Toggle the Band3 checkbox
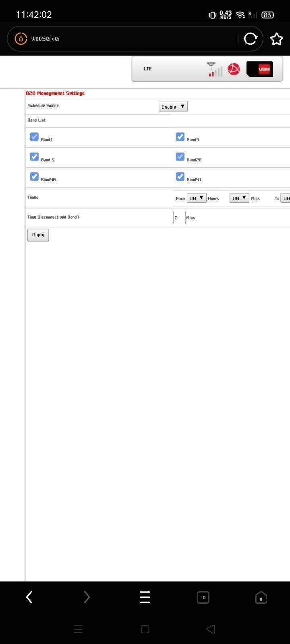The image size is (290, 644). [x=180, y=137]
